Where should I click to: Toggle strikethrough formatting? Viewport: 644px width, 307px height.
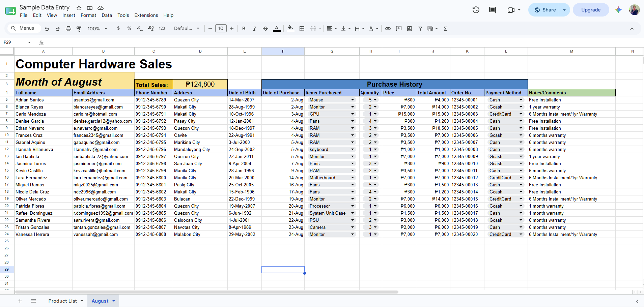[265, 29]
